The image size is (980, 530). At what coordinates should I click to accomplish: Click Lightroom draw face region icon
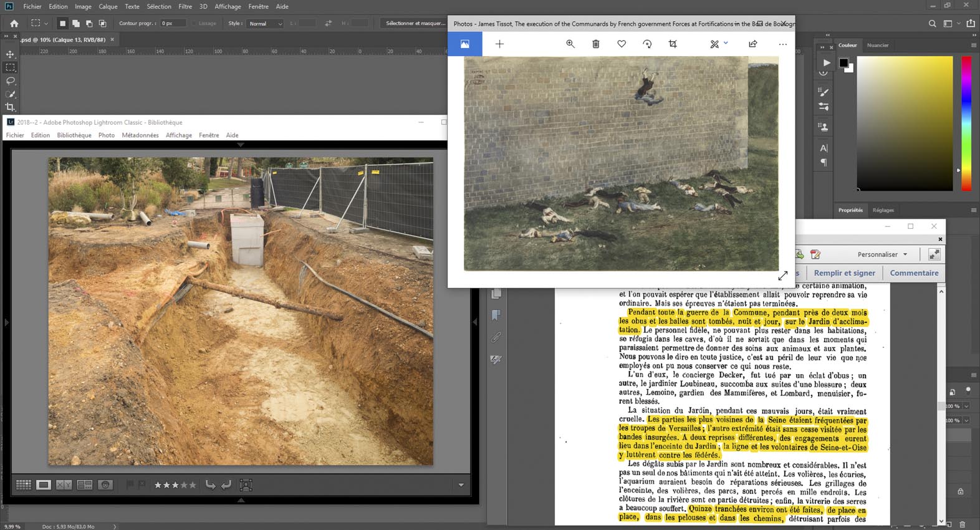coord(246,484)
